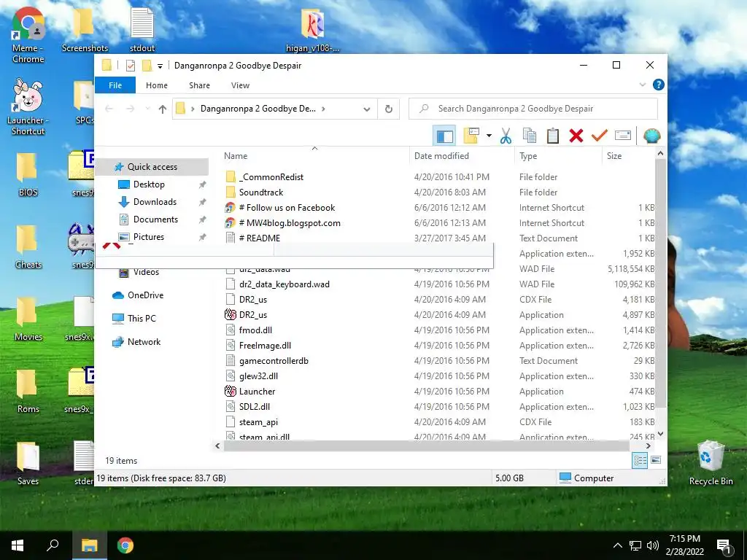Screen dimensions: 747x560
Task: Select # MW4blog.blogspot.com shortcut
Action: 290,223
